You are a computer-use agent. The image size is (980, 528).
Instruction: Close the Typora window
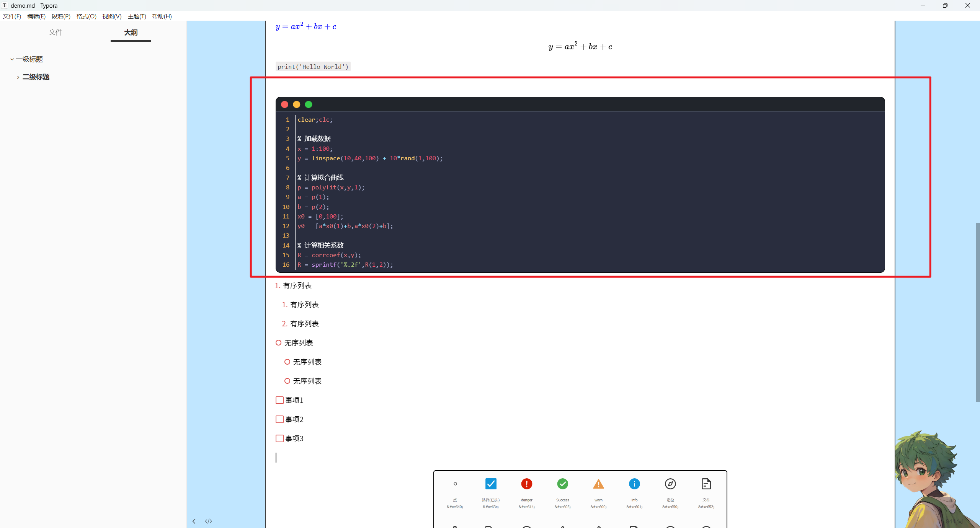point(968,5)
